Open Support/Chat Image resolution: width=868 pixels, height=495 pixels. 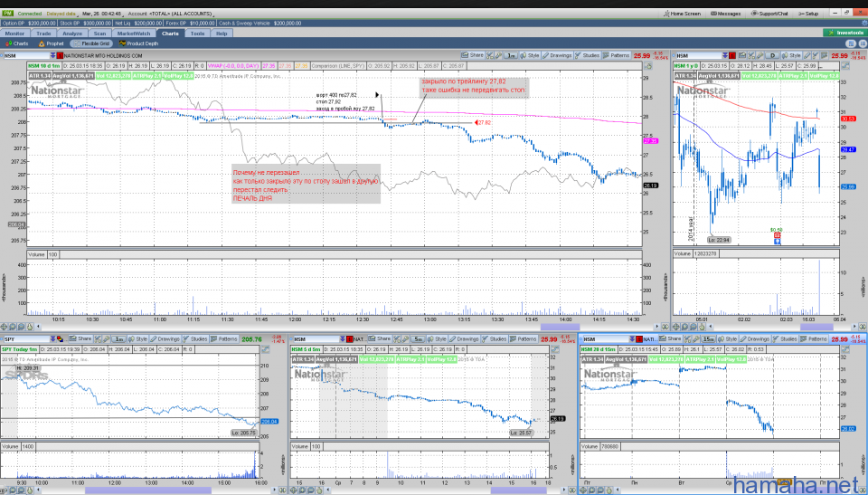point(769,14)
